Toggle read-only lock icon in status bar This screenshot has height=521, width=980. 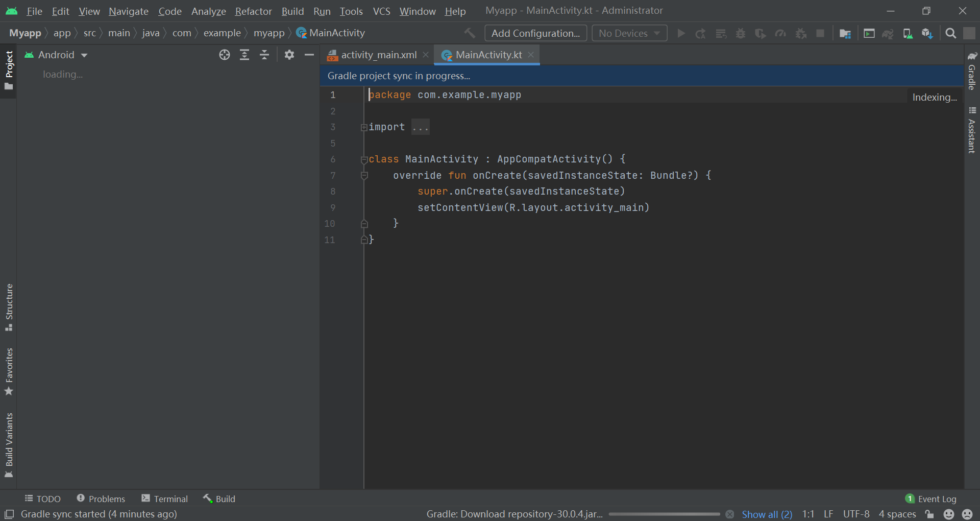coord(929,514)
